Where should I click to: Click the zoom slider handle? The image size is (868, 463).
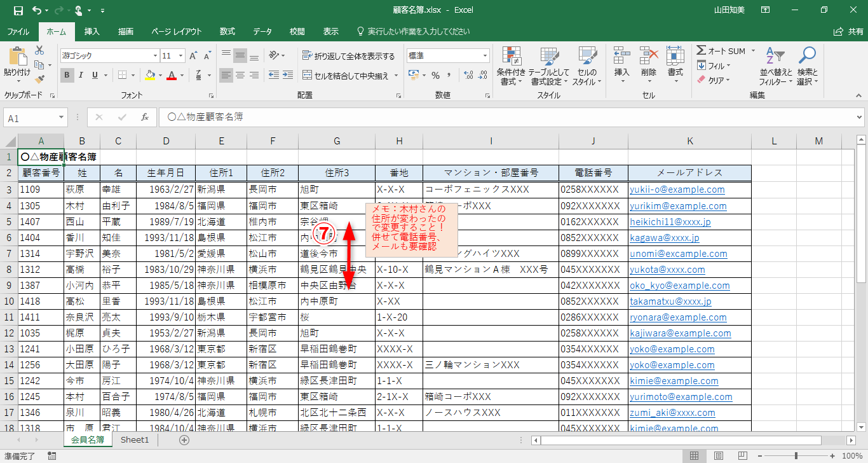(796, 456)
